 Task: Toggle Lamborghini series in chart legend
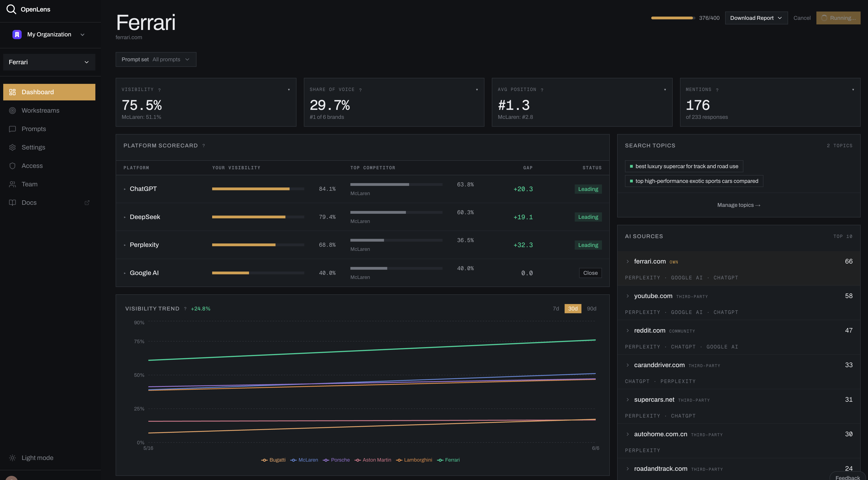point(414,460)
